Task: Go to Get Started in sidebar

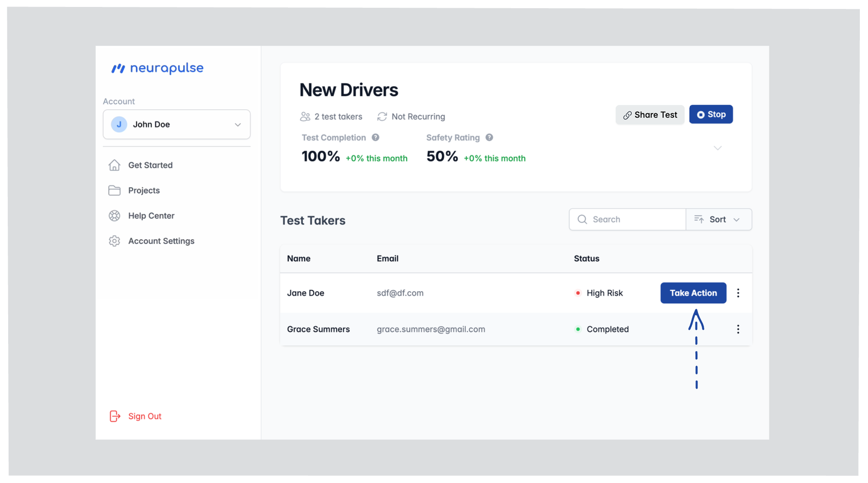Action: tap(150, 165)
